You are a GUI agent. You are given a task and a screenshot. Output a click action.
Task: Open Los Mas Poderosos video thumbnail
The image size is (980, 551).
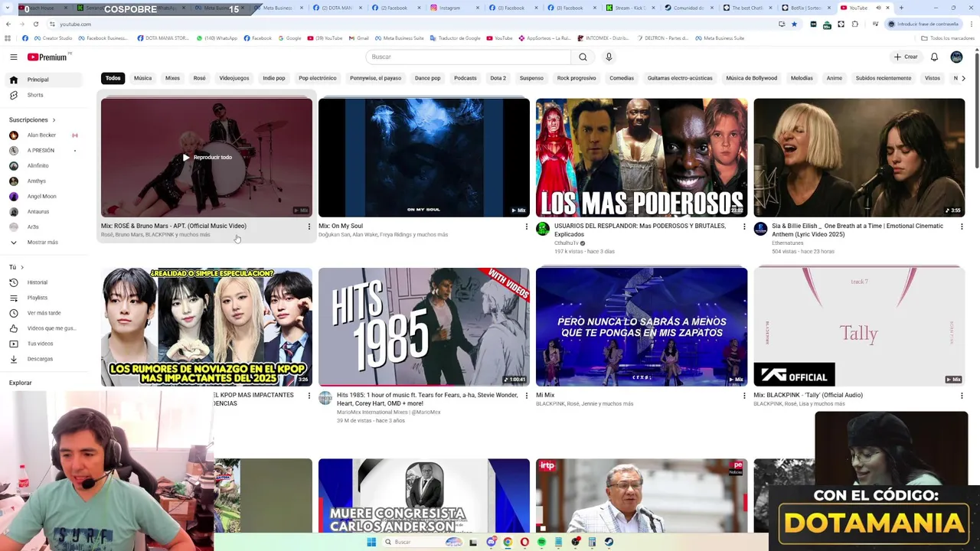642,158
